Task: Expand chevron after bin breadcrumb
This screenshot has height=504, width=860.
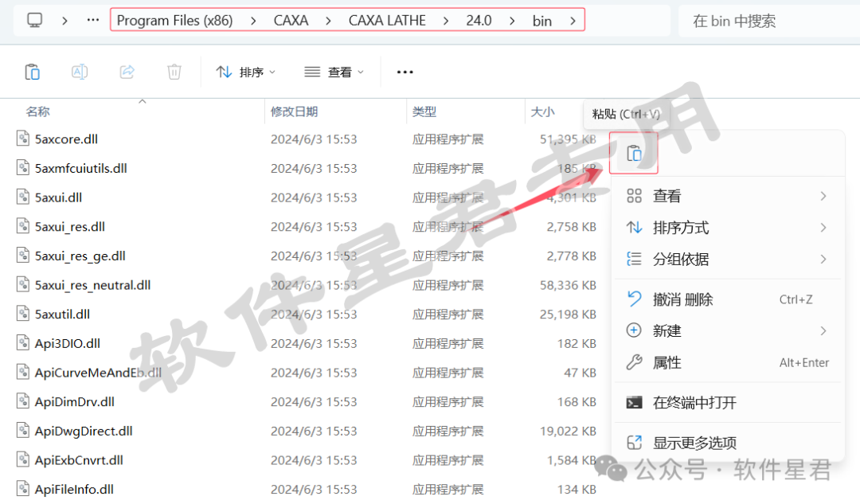Action: click(x=573, y=21)
